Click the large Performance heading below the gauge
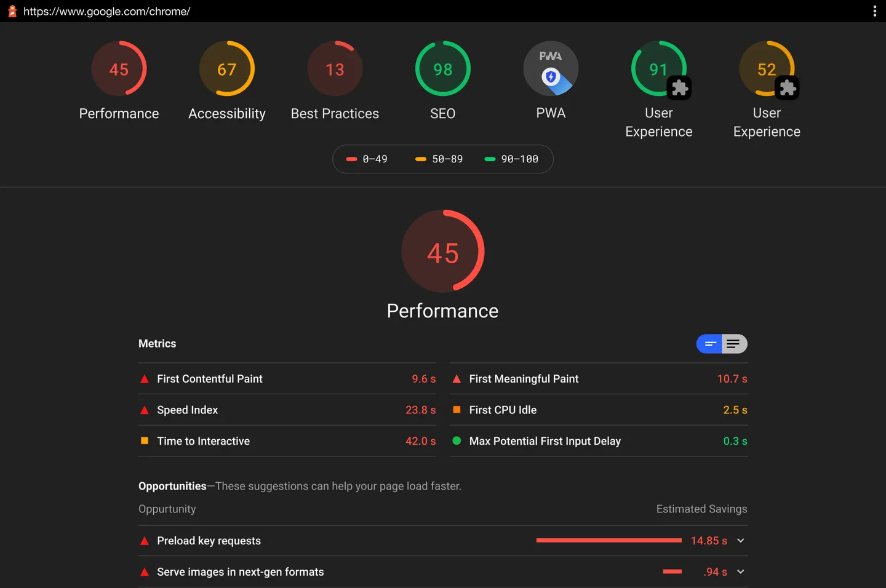The image size is (886, 588). tap(443, 311)
